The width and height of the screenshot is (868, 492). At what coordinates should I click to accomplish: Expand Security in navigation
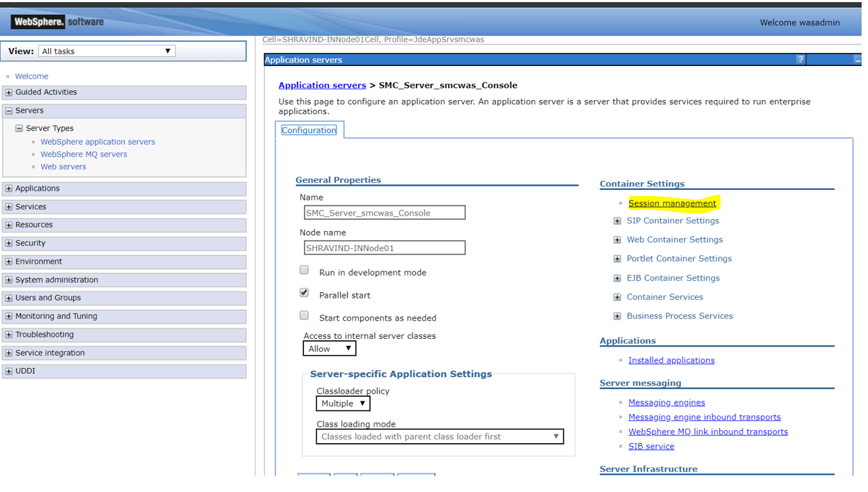pyautogui.click(x=9, y=243)
